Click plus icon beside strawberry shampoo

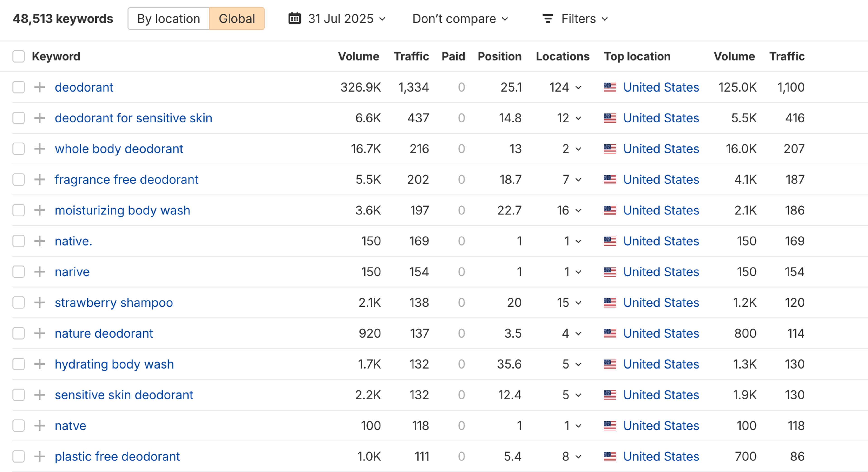click(x=40, y=303)
